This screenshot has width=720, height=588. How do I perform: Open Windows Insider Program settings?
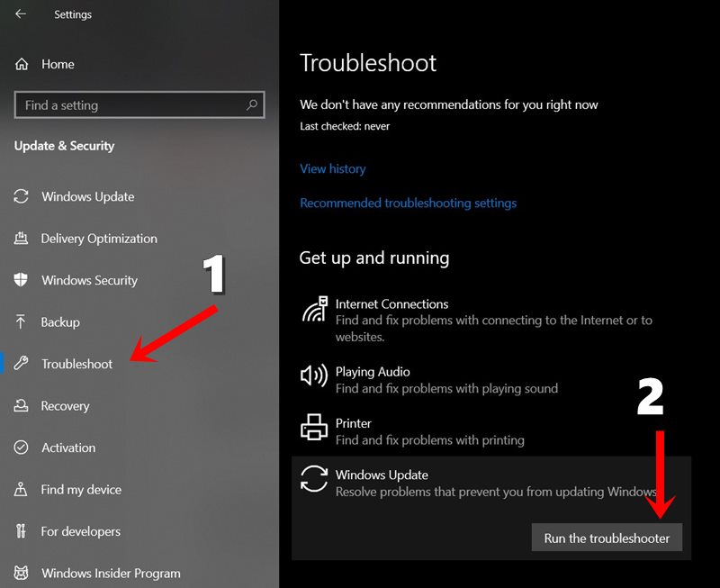tap(111, 574)
